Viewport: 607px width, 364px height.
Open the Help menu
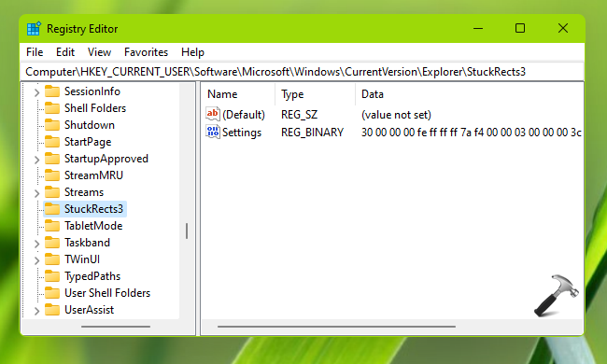click(x=192, y=52)
